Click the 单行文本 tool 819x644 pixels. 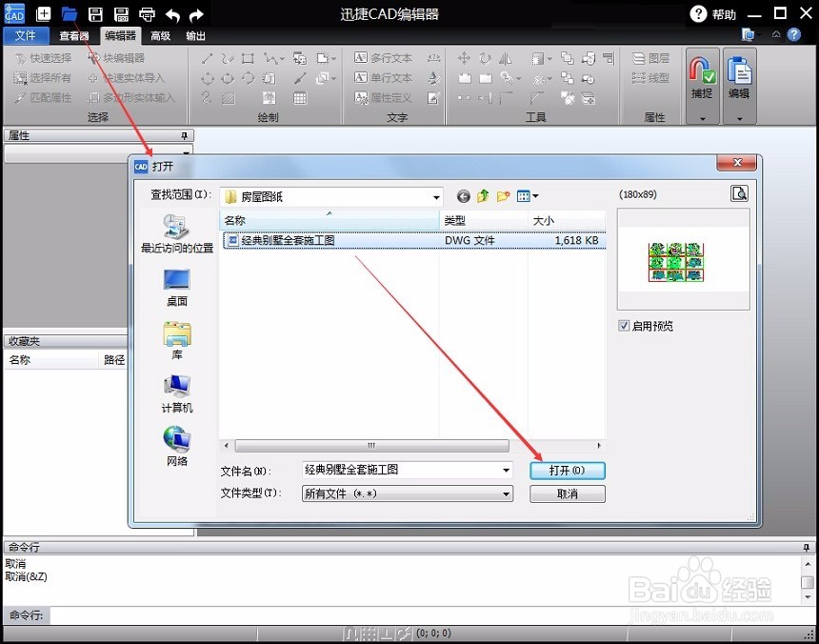pos(383,77)
